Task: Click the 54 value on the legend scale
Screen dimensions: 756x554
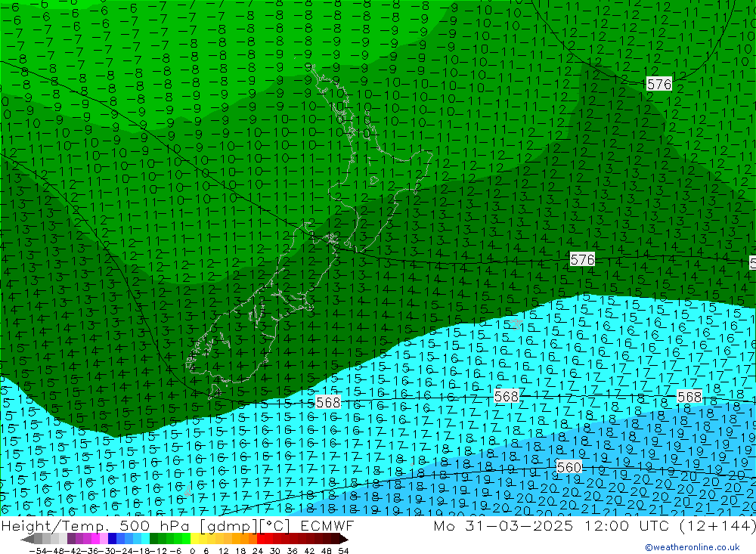Action: click(x=343, y=550)
